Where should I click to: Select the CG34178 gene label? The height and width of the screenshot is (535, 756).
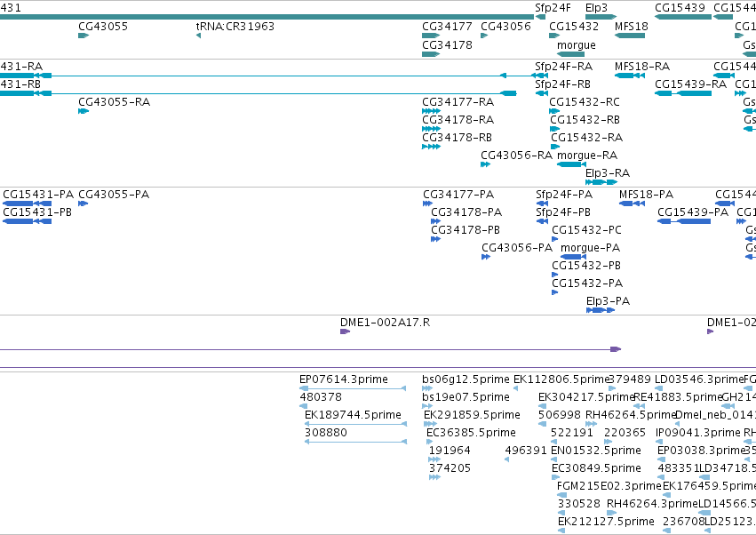[x=447, y=45]
